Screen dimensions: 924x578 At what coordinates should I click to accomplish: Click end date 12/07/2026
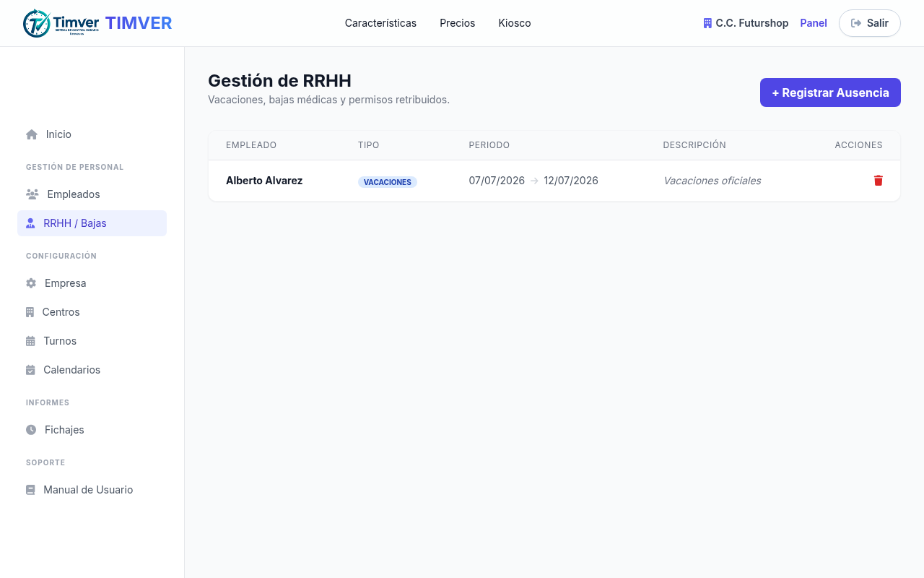point(571,181)
